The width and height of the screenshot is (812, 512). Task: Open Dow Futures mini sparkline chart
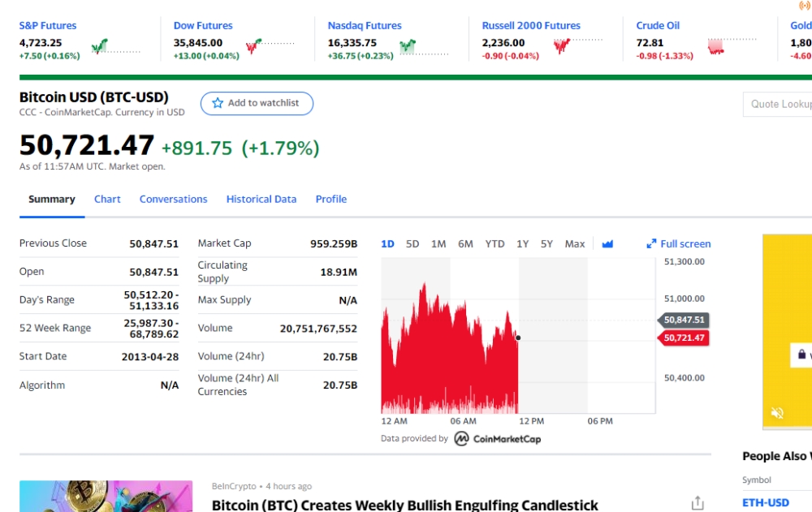tap(270, 46)
